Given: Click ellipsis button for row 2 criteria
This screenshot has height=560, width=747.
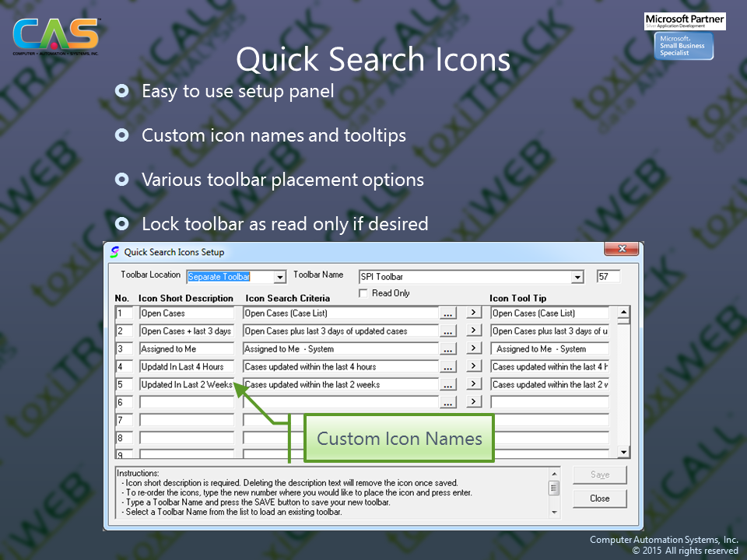Looking at the screenshot, I should click(x=447, y=331).
